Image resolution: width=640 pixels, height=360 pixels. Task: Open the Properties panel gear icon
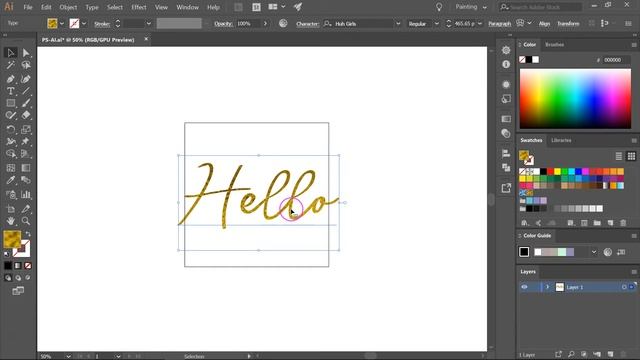pyautogui.click(x=506, y=50)
